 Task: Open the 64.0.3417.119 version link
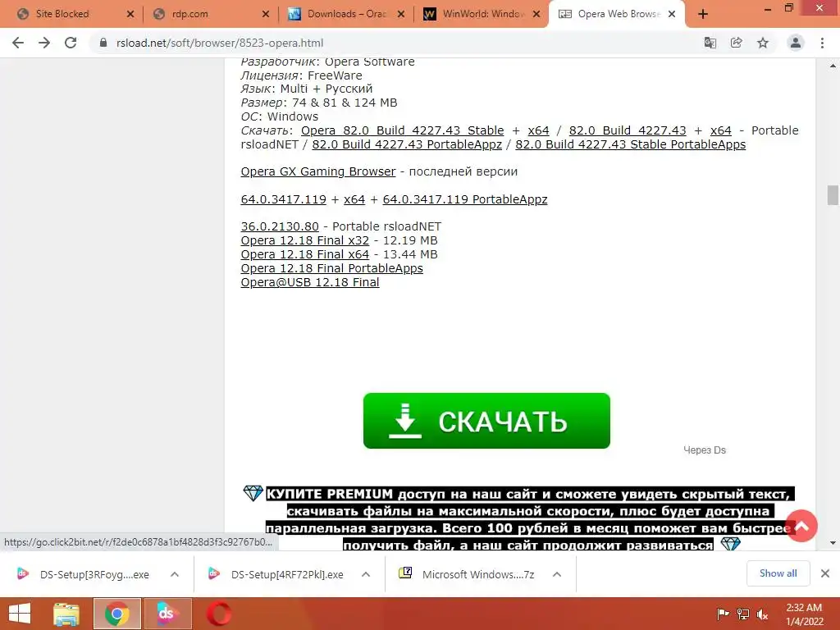click(x=283, y=200)
